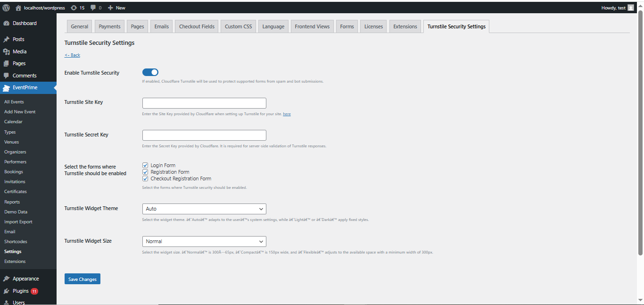This screenshot has width=644, height=305.
Task: Open Add New Event in the sidebar
Action: [20, 112]
